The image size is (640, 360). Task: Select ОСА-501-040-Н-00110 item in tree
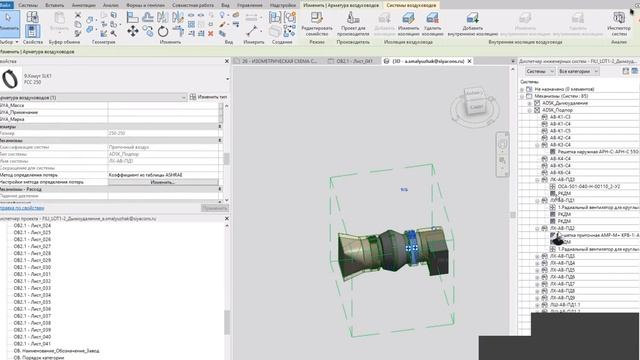click(x=589, y=187)
